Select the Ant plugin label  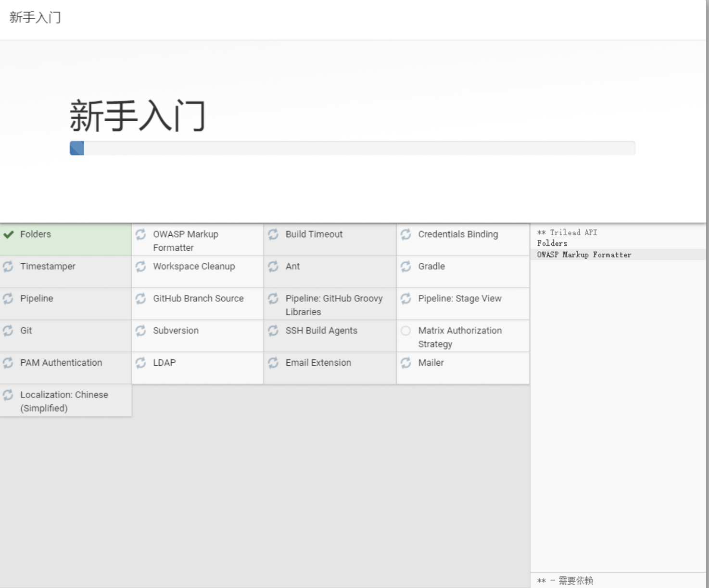click(292, 267)
